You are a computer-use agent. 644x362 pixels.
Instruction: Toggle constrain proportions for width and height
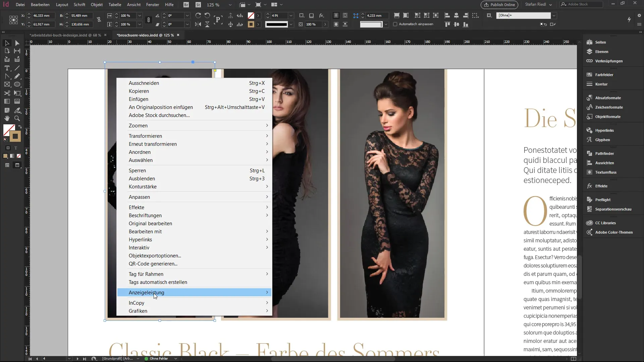point(99,20)
